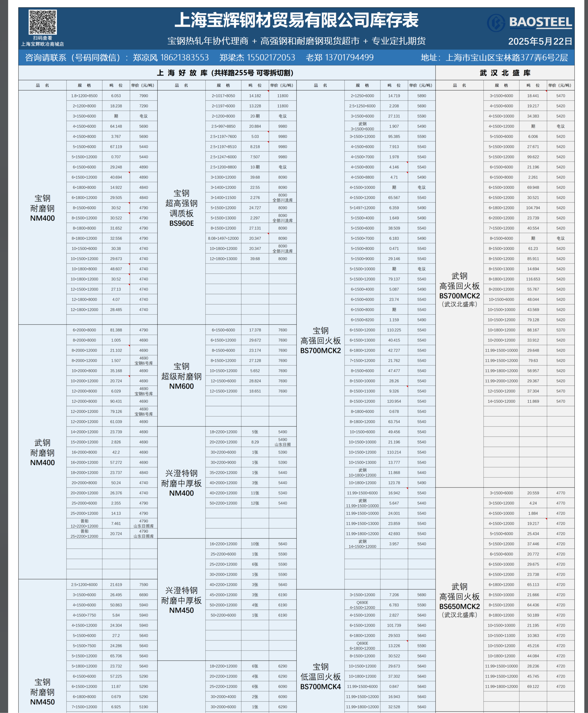The width and height of the screenshot is (588, 713).
Task: Select the 武汉北盛库 section header
Action: pos(505,73)
